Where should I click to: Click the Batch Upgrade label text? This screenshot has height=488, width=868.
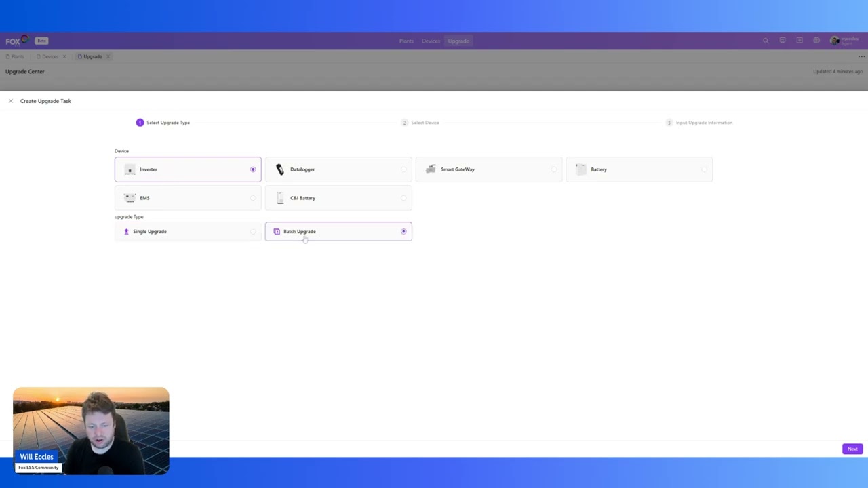300,232
